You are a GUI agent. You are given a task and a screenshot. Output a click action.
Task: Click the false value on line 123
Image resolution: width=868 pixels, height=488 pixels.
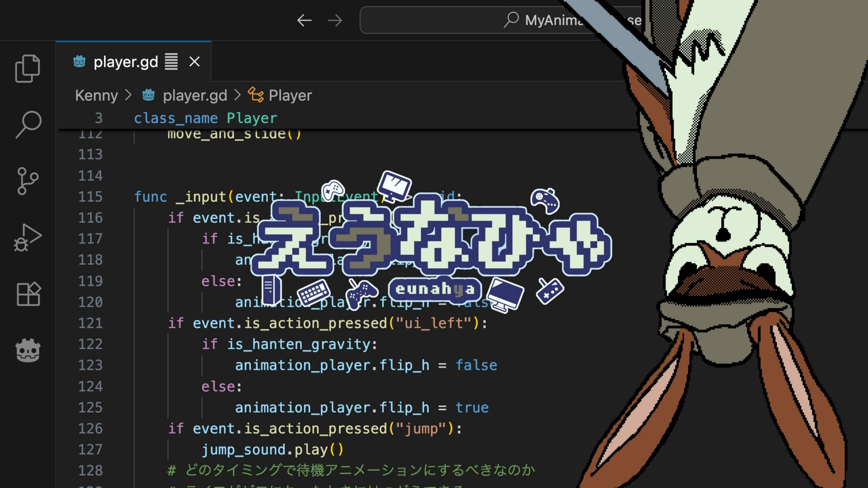coord(476,365)
